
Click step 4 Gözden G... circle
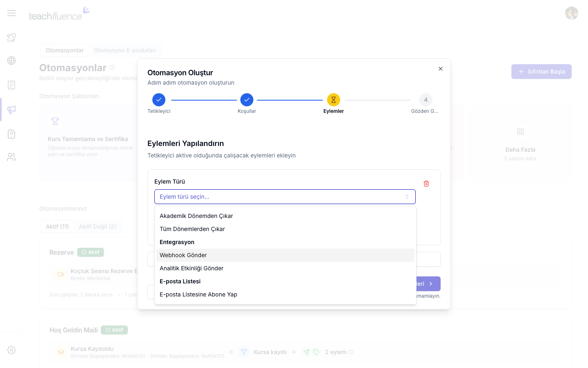coord(426,100)
